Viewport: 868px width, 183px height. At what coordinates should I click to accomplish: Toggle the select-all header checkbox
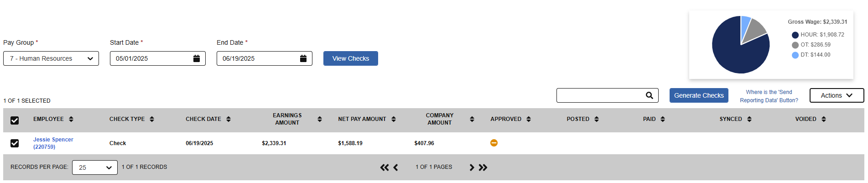pyautogui.click(x=15, y=120)
